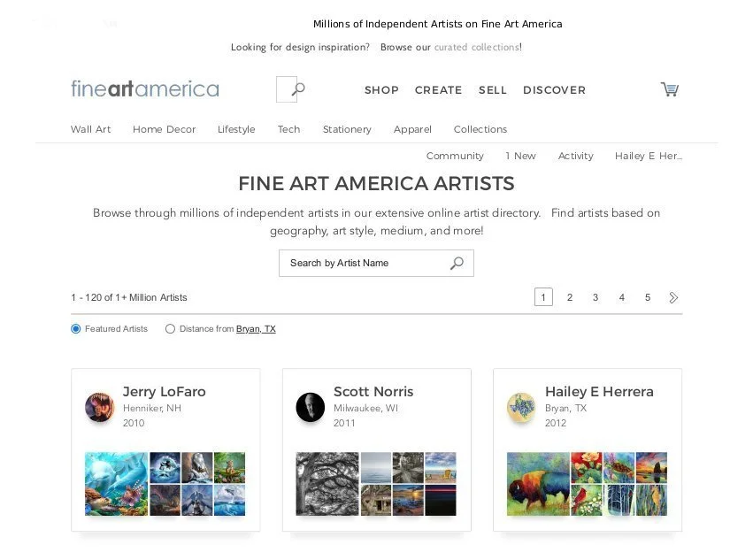Open the Lifestyle category
Image resolution: width=753 pixels, height=560 pixels.
point(236,129)
